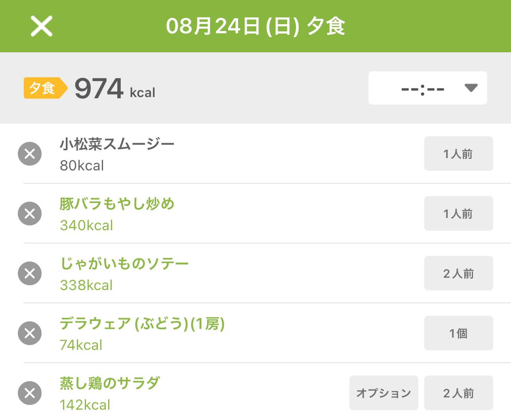Change 小松菜スムージー serving from 1人前
The height and width of the screenshot is (420, 511).
459,154
